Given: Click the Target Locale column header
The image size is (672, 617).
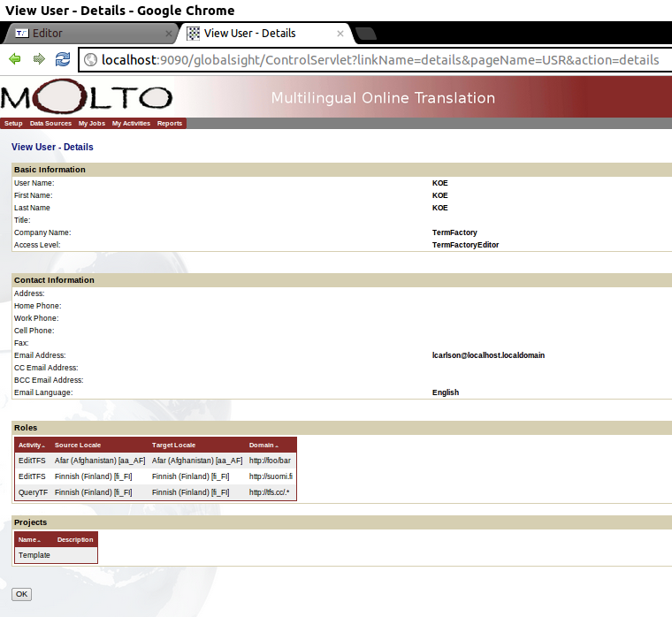Looking at the screenshot, I should pyautogui.click(x=173, y=446).
